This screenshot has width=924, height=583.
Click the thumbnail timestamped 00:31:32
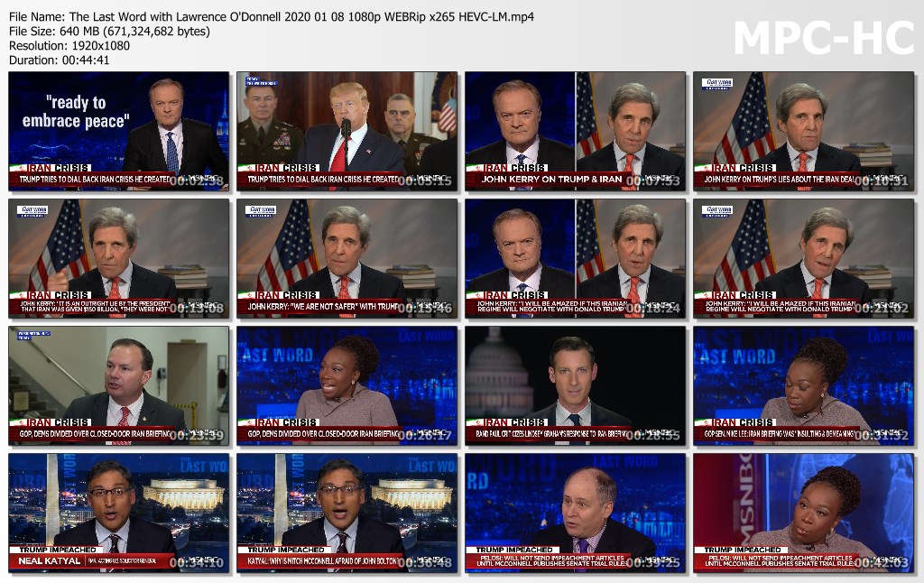point(803,385)
